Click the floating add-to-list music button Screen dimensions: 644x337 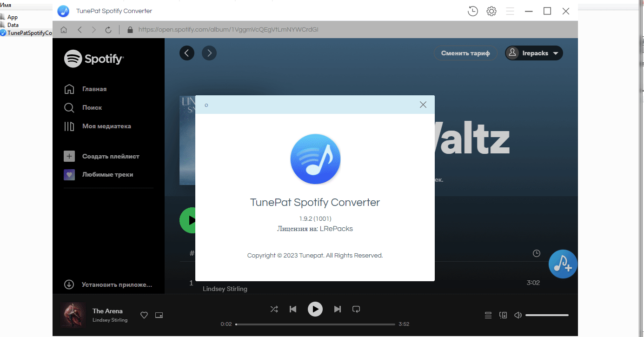(563, 264)
